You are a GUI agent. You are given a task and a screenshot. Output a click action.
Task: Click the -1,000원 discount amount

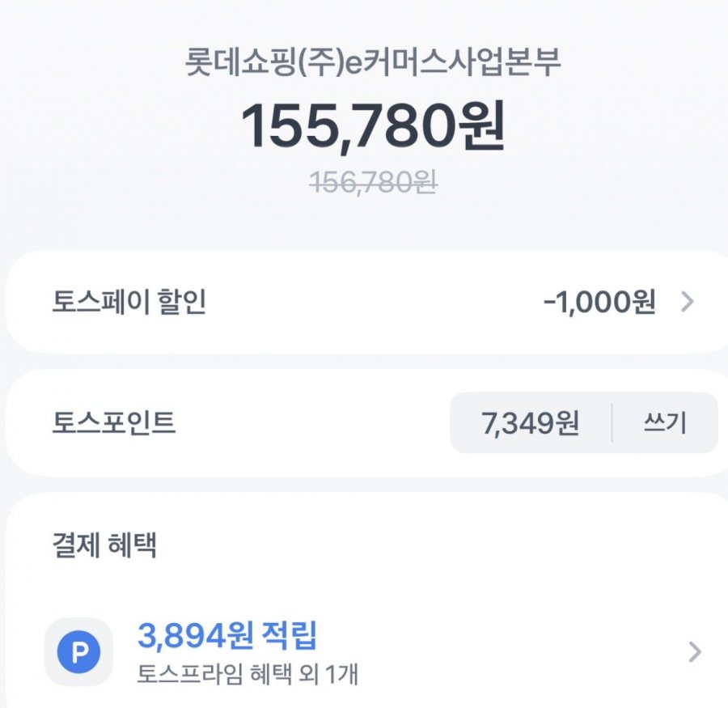tap(599, 303)
